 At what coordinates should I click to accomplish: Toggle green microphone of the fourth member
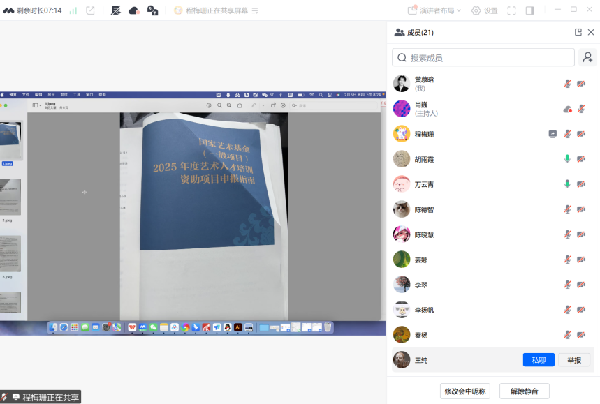coord(567,158)
